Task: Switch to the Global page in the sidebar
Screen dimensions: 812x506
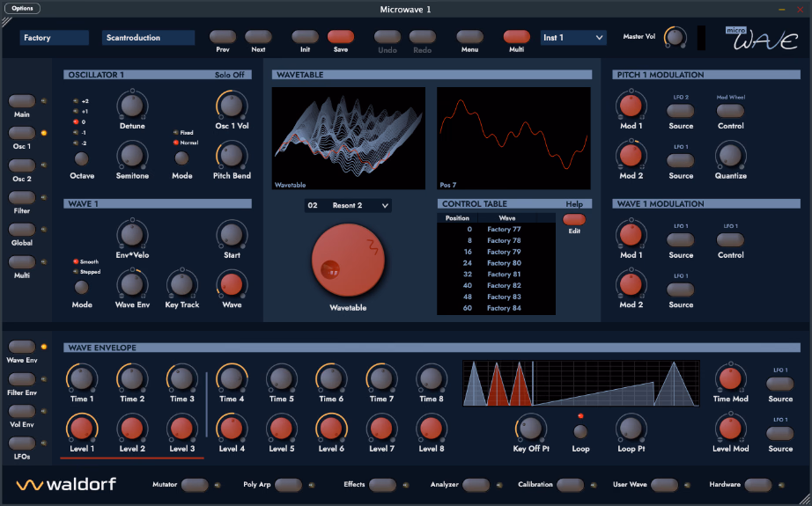Action: (22, 229)
